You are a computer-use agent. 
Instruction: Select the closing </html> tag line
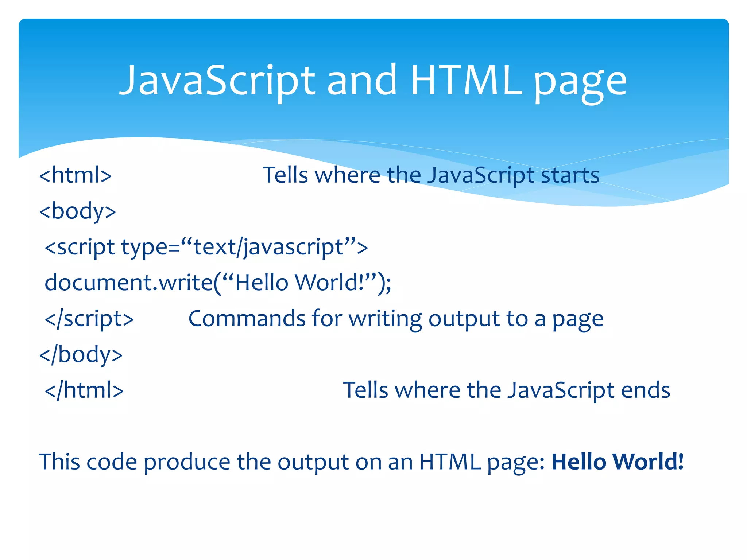pos(84,390)
